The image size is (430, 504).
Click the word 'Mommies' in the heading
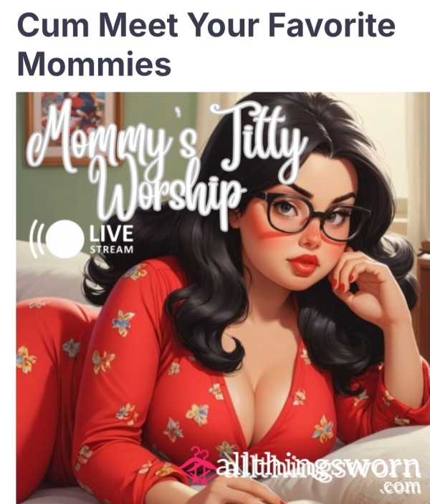[x=95, y=64]
